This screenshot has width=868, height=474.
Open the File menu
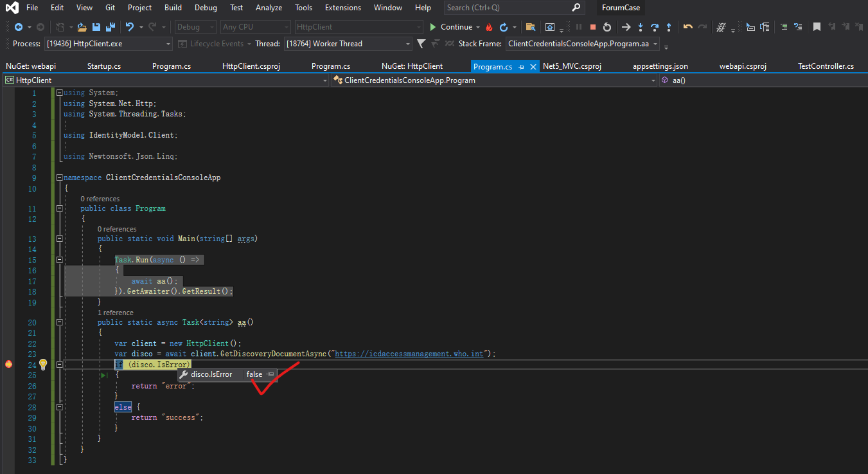point(32,8)
